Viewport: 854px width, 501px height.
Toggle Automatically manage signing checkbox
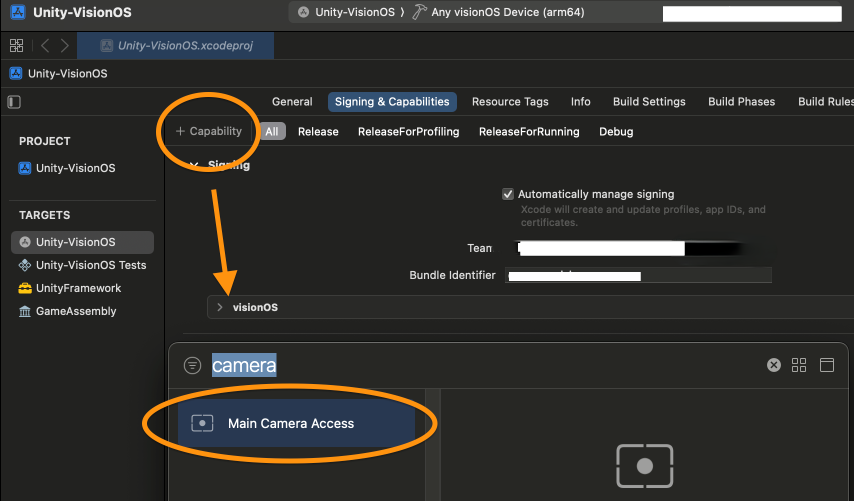509,194
